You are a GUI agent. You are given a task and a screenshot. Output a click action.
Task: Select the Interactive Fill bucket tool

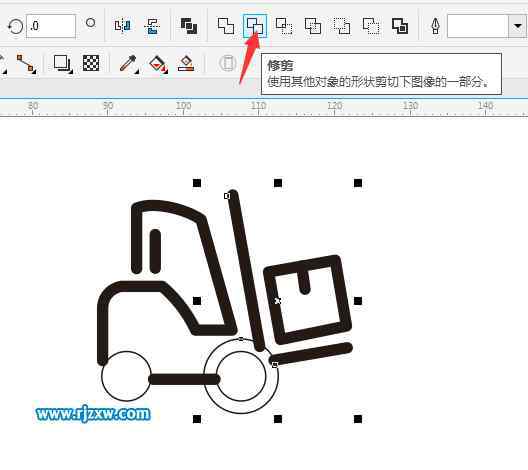[x=158, y=64]
